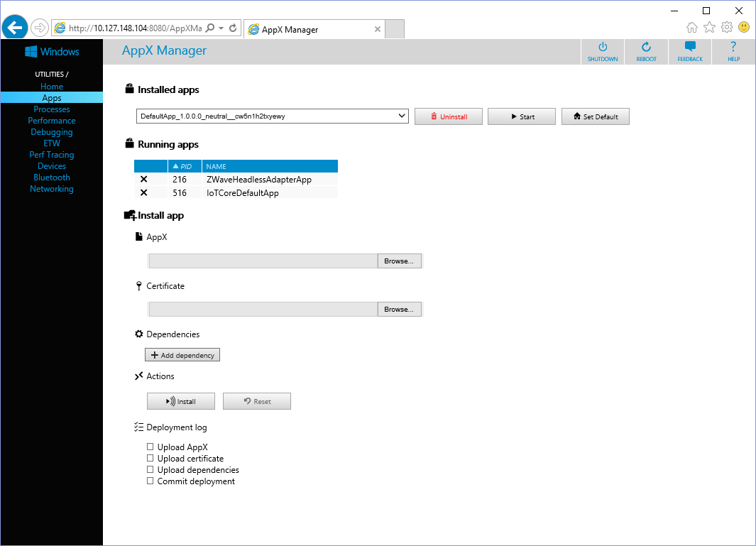Open Processes page
The image size is (756, 546).
52,109
